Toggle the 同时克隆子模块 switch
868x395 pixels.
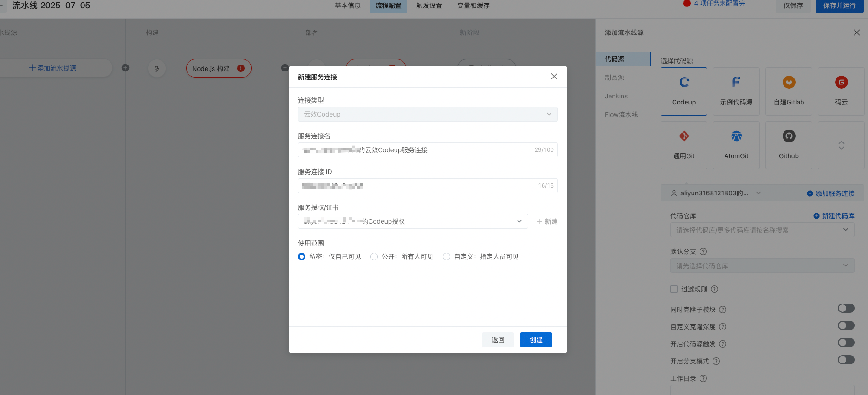point(846,309)
